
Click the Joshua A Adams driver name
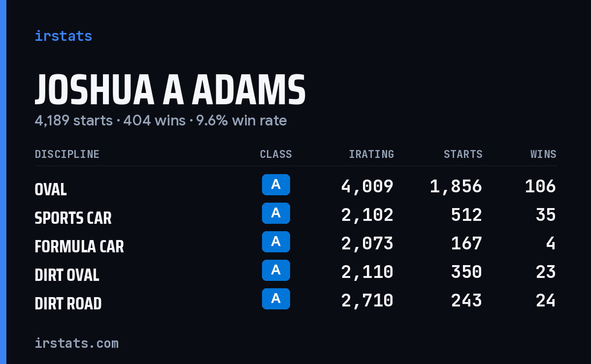coord(170,91)
